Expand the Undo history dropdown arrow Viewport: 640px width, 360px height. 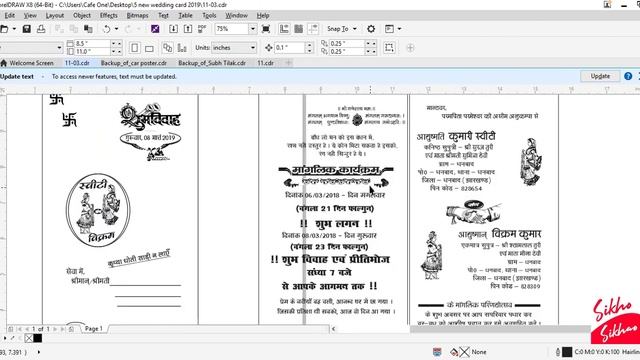pyautogui.click(x=116, y=29)
